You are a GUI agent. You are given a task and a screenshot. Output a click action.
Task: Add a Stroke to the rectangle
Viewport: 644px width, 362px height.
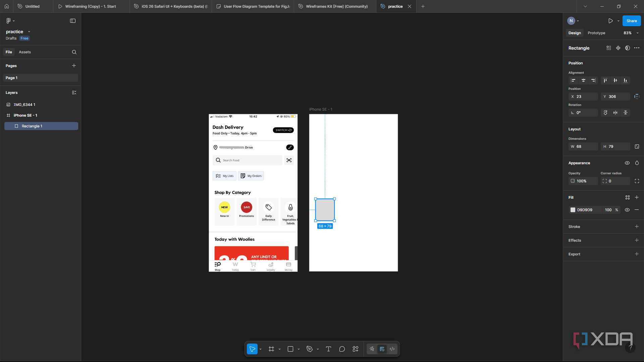[637, 227]
